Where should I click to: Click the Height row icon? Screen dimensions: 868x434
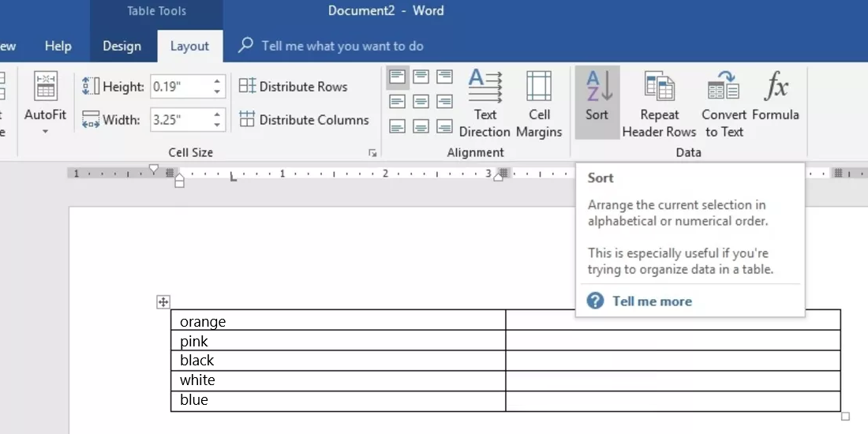90,86
